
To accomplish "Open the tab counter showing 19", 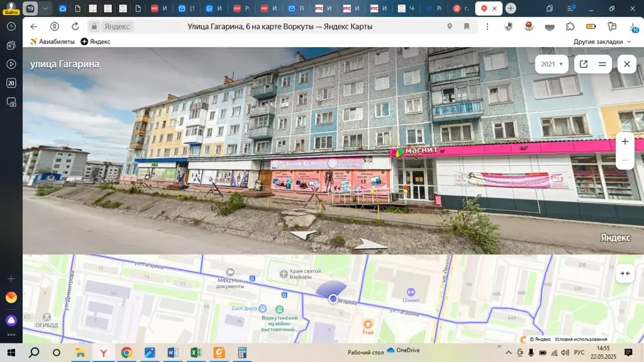I will tap(30, 8).
